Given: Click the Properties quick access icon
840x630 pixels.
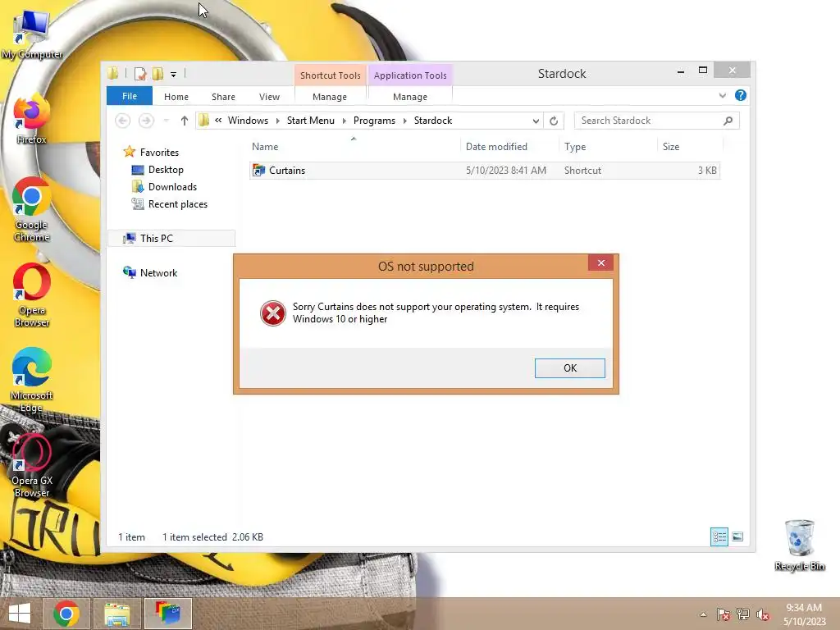Looking at the screenshot, I should [139, 73].
